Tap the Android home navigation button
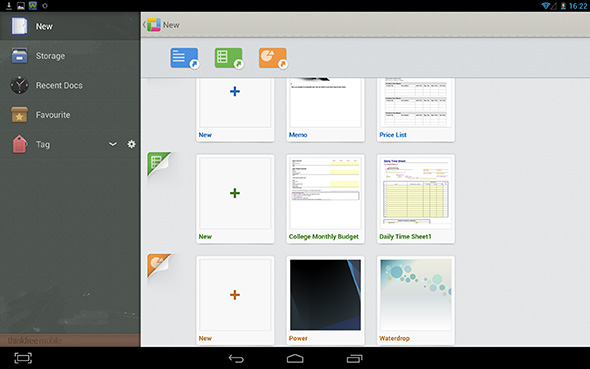 click(295, 358)
